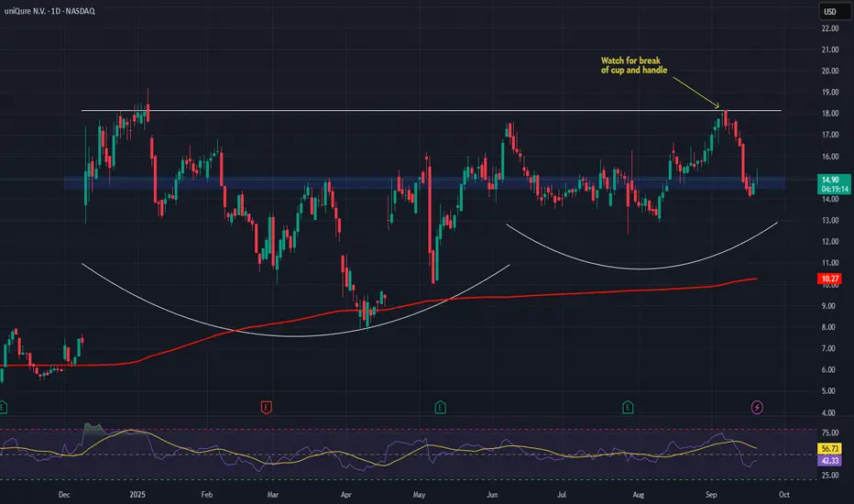Click the 17.00 price axis label
The height and width of the screenshot is (504, 854).
[830, 135]
